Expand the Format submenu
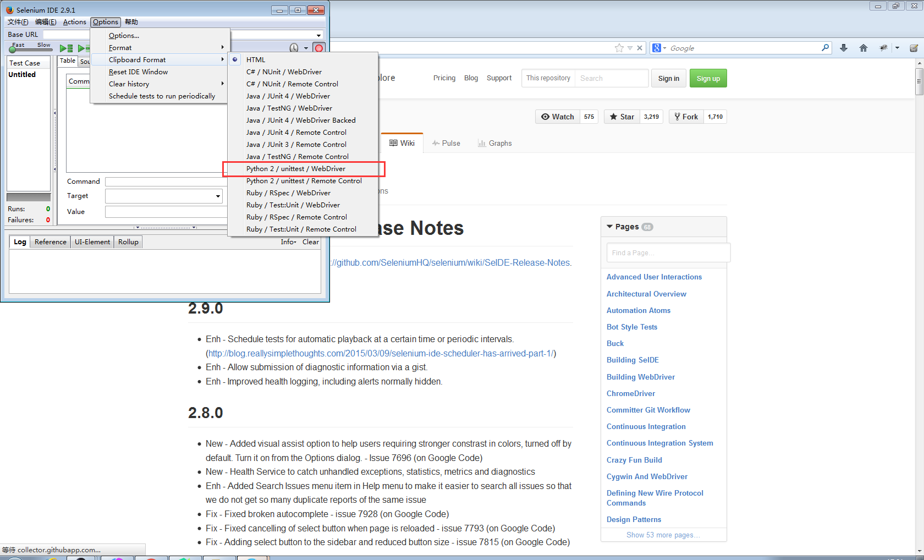The width and height of the screenshot is (924, 560). (x=160, y=47)
